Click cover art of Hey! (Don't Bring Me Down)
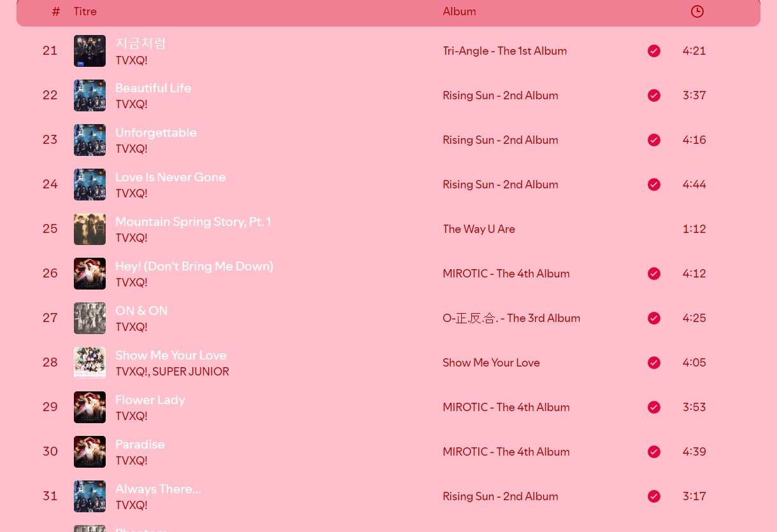 90,274
